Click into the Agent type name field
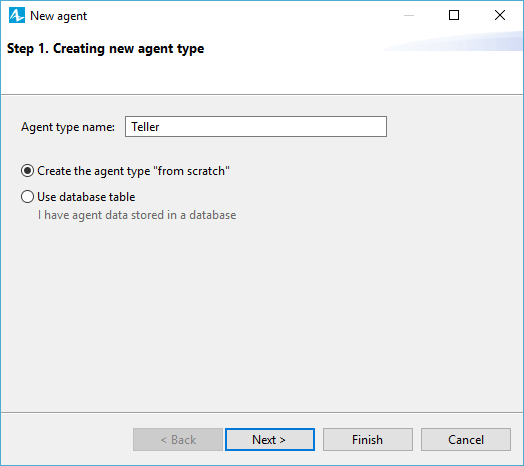The image size is (524, 466). (256, 127)
